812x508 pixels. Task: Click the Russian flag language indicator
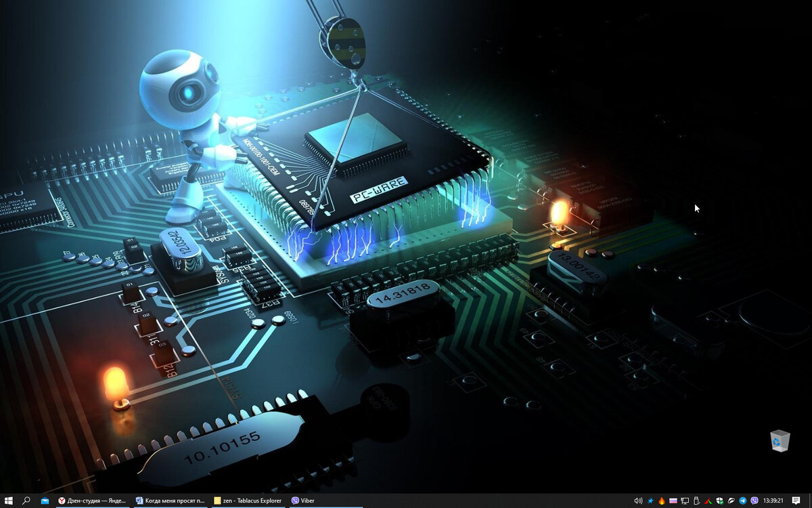pyautogui.click(x=673, y=501)
